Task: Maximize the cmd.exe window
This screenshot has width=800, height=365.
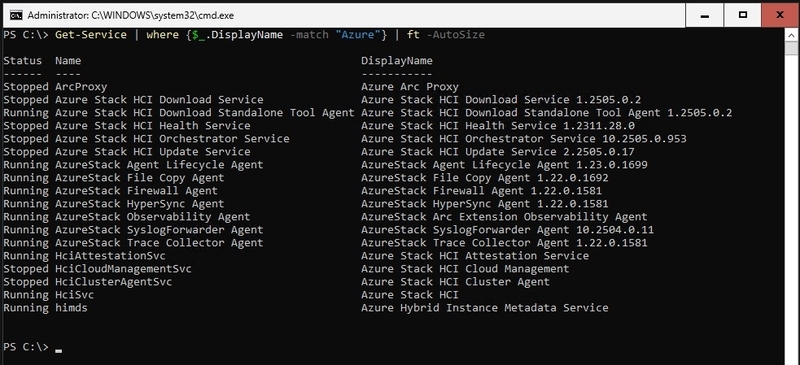Action: (742, 15)
